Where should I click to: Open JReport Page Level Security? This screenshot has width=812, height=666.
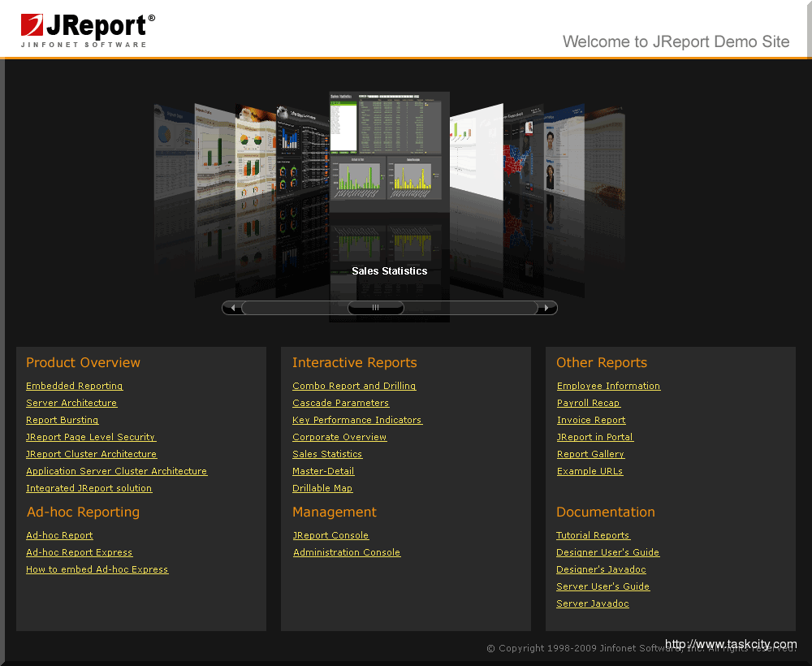click(91, 437)
